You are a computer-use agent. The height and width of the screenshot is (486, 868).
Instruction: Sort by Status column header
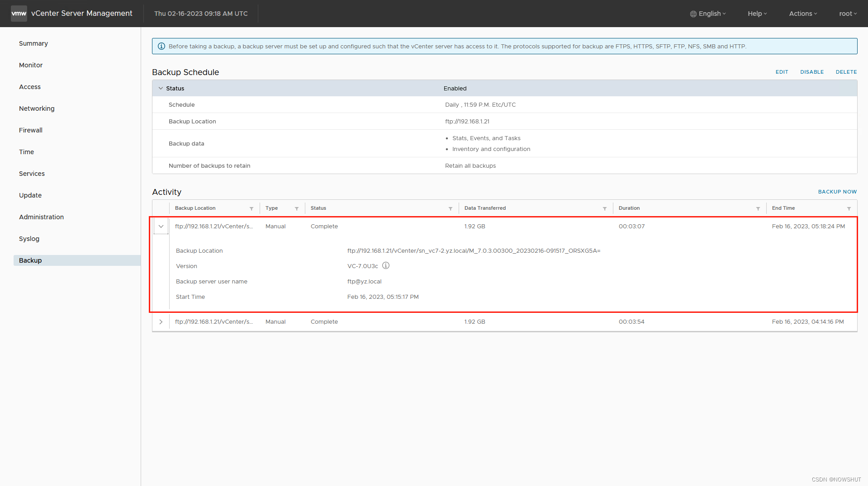pos(318,208)
